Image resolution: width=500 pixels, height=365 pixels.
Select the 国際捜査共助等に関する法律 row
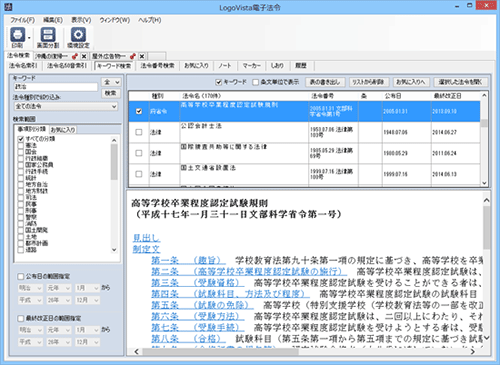[x=304, y=153]
